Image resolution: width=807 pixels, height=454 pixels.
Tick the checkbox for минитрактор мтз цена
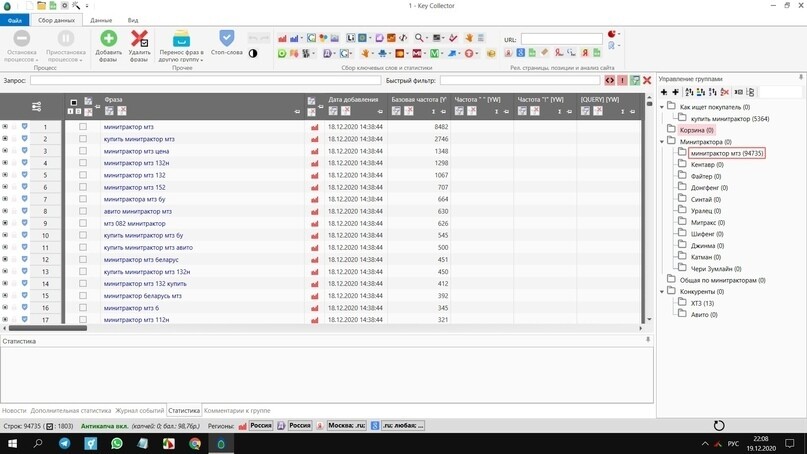click(83, 151)
